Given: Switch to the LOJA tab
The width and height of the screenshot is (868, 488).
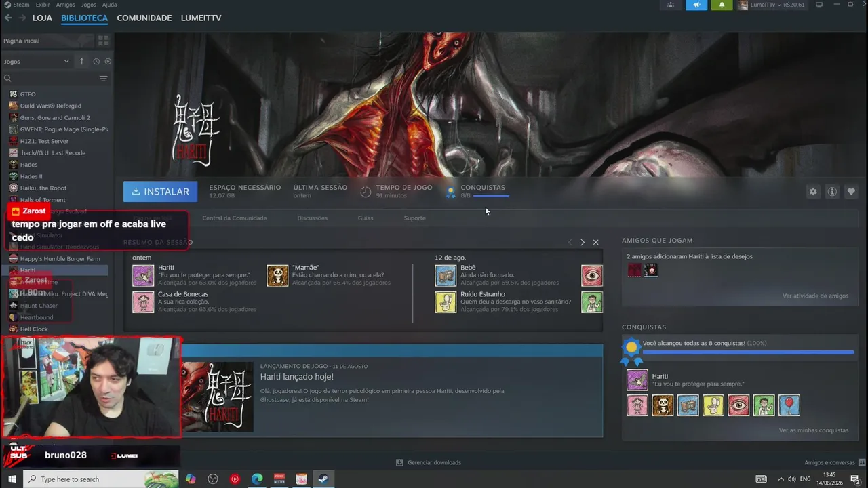Looking at the screenshot, I should (x=42, y=18).
